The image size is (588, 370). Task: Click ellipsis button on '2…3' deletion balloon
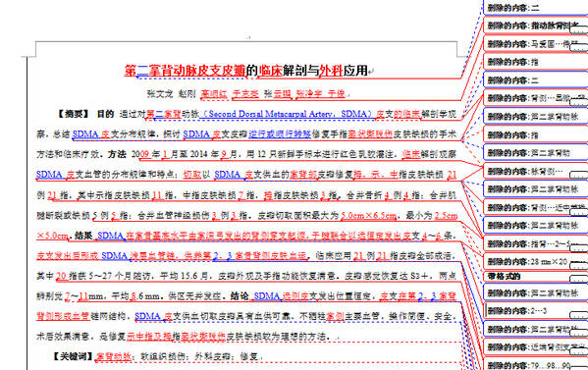[x=579, y=315]
